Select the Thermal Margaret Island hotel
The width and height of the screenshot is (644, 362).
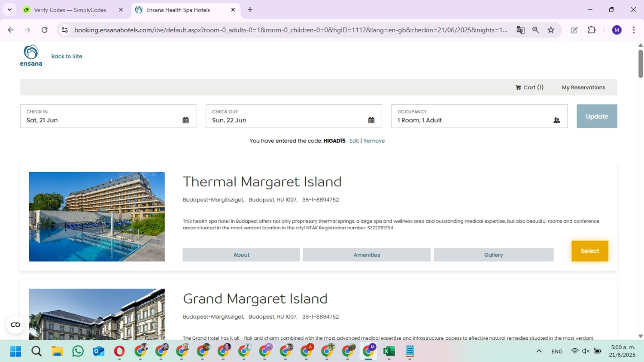pyautogui.click(x=589, y=251)
